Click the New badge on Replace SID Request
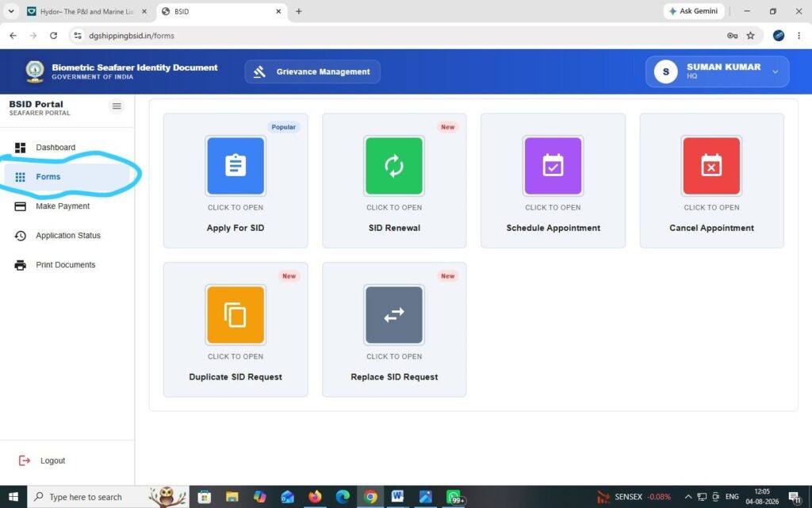 coord(448,276)
